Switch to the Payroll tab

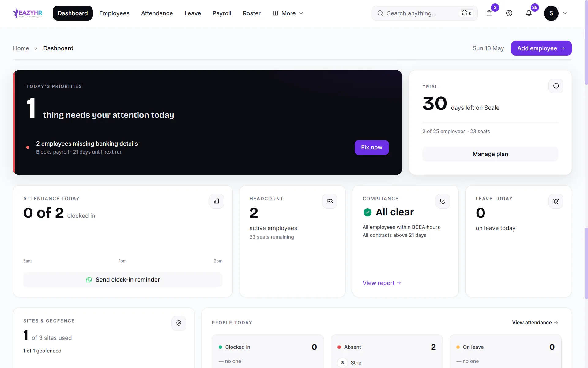222,13
